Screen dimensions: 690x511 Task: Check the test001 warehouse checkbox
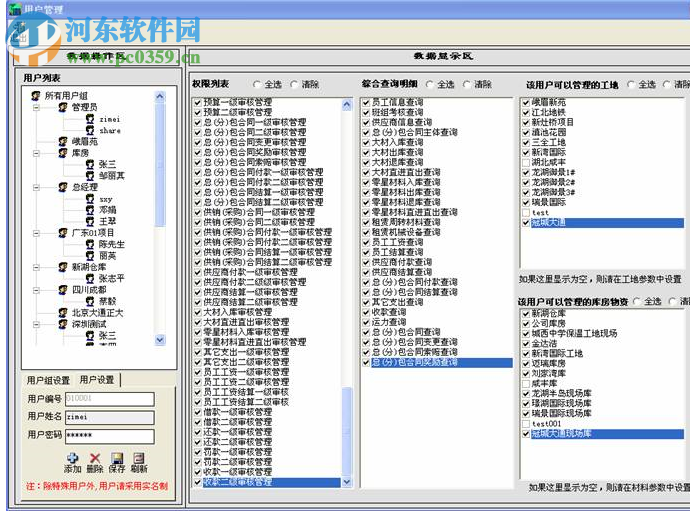point(526,424)
